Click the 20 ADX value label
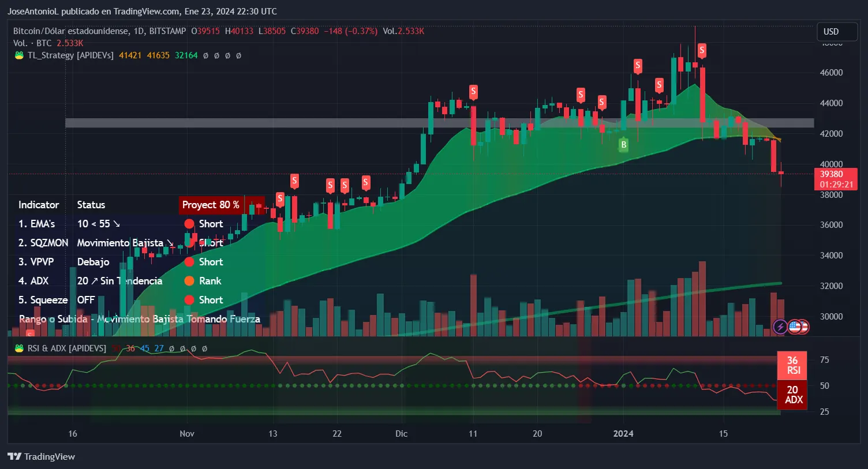 pyautogui.click(x=793, y=395)
